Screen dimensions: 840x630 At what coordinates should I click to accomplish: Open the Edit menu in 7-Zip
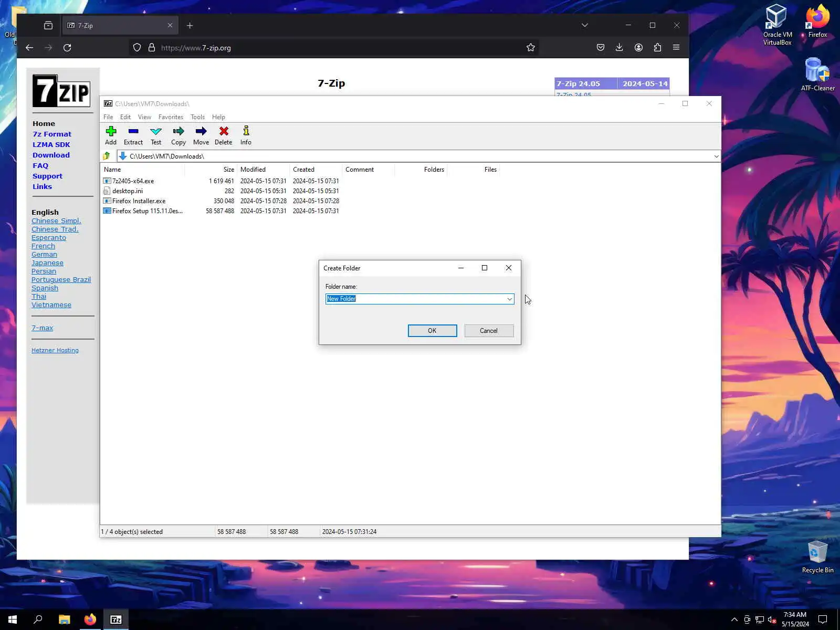[x=125, y=117]
